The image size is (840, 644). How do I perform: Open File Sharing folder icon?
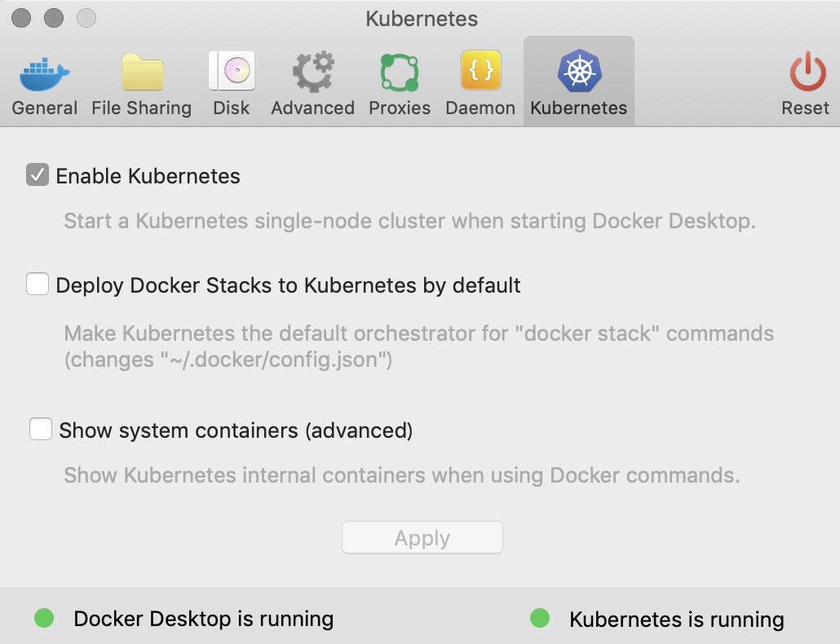click(x=142, y=72)
